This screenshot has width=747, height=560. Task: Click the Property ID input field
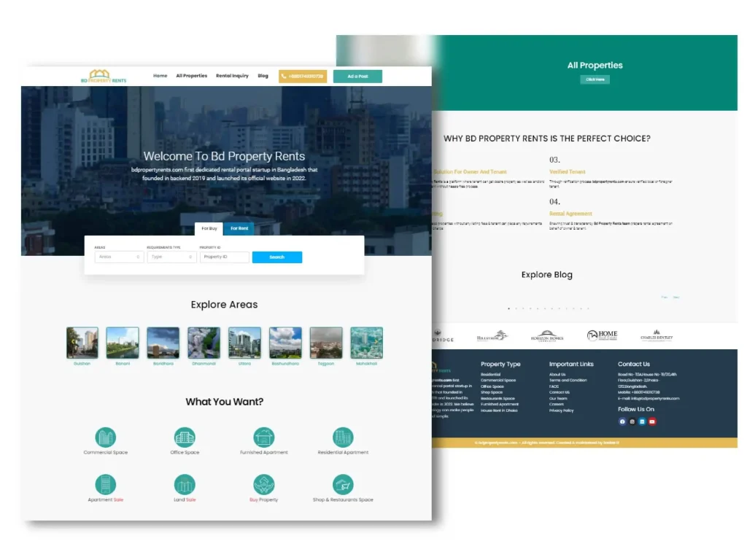pyautogui.click(x=224, y=257)
